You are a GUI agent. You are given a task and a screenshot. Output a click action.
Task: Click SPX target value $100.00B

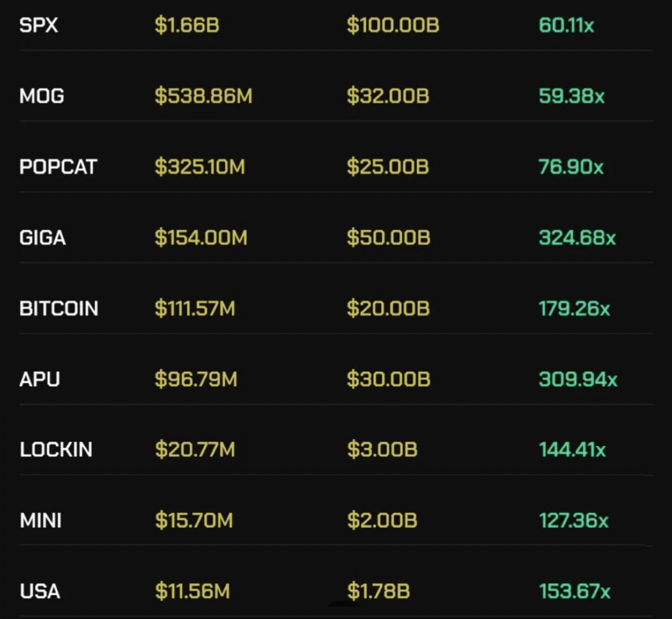pos(393,25)
